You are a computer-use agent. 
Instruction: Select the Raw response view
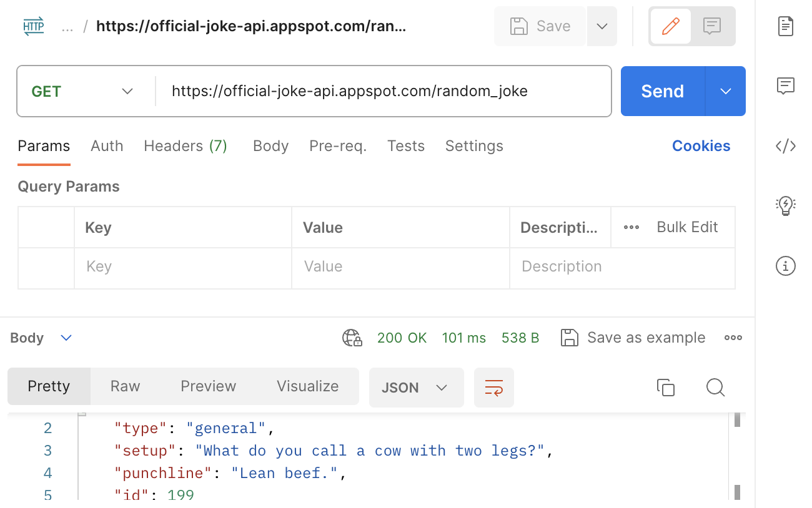(x=125, y=386)
